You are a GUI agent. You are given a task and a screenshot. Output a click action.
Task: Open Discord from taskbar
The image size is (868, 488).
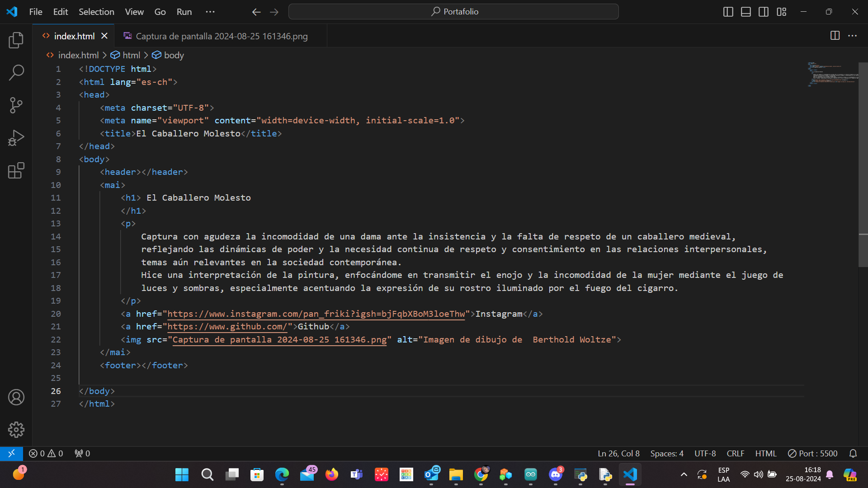(556, 474)
